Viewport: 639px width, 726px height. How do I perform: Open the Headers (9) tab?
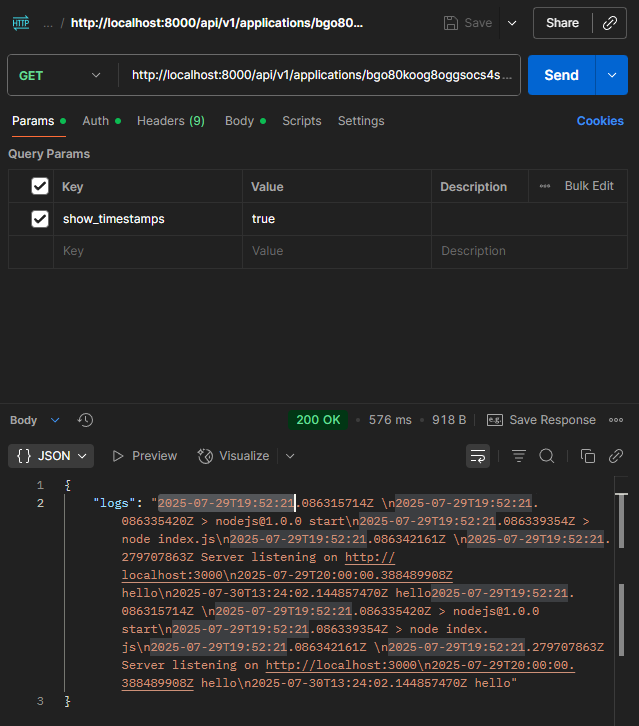click(171, 121)
